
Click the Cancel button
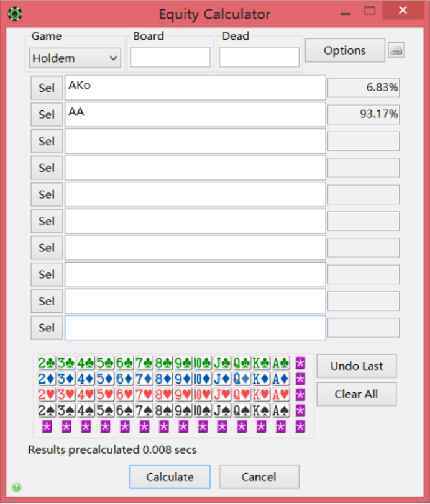259,477
